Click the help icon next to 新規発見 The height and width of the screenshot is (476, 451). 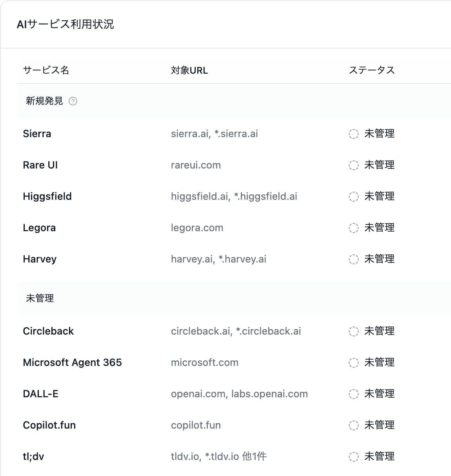coord(73,101)
